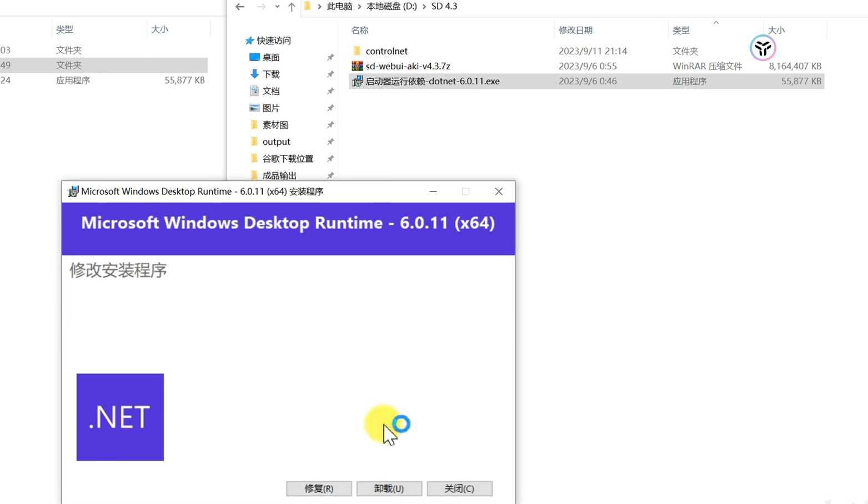Screen dimensions: 868x504
Task: Select sd-webui-aki-v4.3.7z archive file
Action: [x=408, y=66]
